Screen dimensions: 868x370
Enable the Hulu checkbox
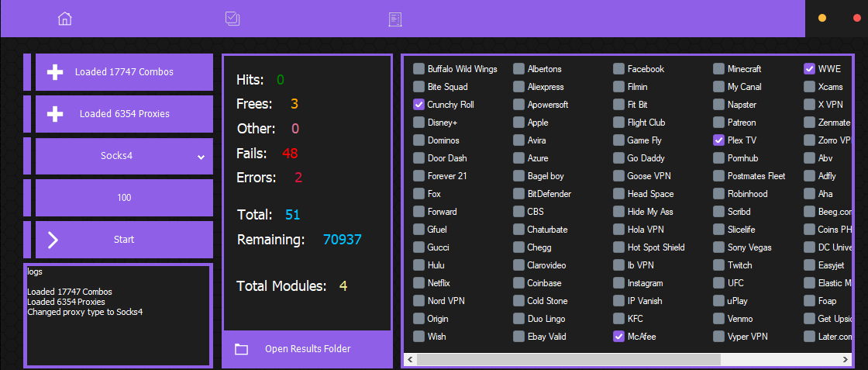click(418, 265)
